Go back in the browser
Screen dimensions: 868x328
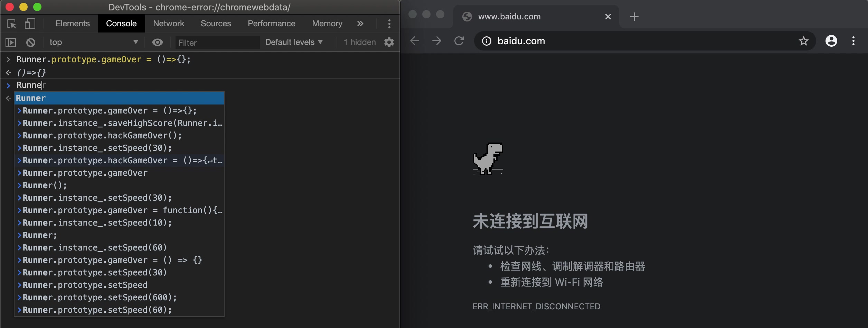(415, 41)
